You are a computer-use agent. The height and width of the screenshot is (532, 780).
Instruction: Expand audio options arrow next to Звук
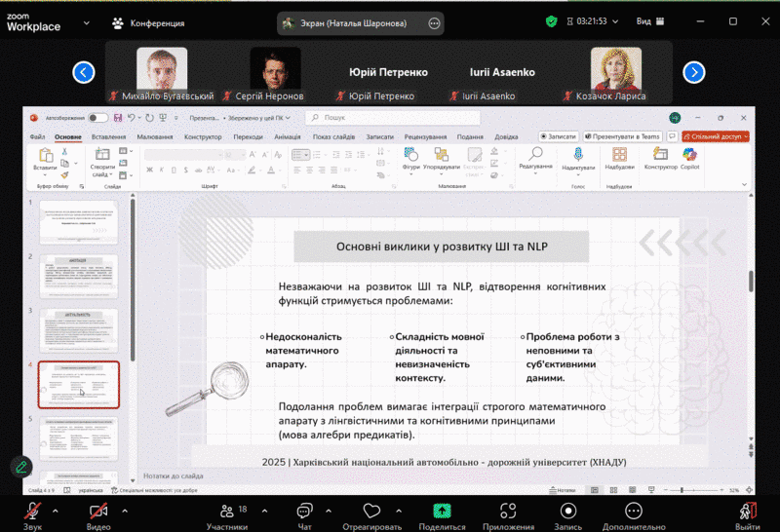tap(56, 510)
